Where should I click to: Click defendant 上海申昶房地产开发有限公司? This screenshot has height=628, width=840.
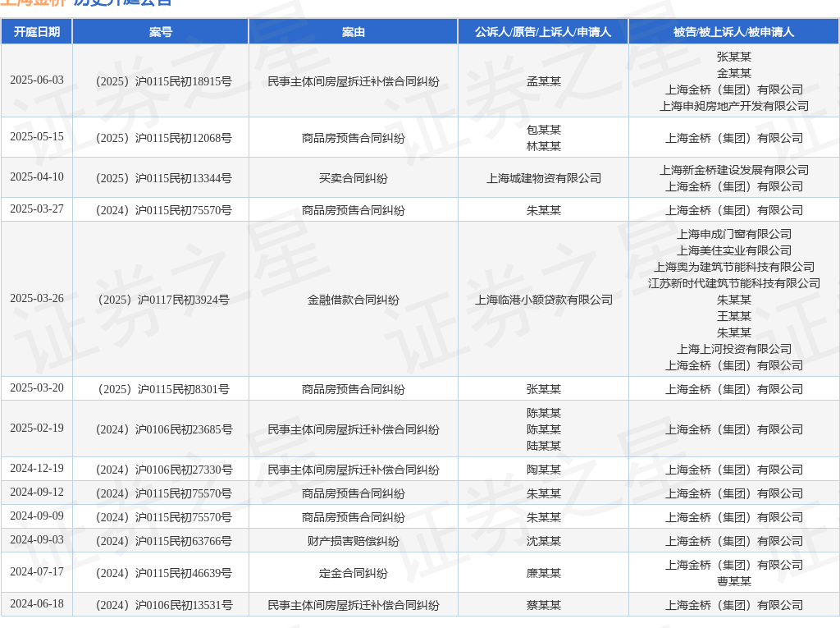tap(734, 106)
